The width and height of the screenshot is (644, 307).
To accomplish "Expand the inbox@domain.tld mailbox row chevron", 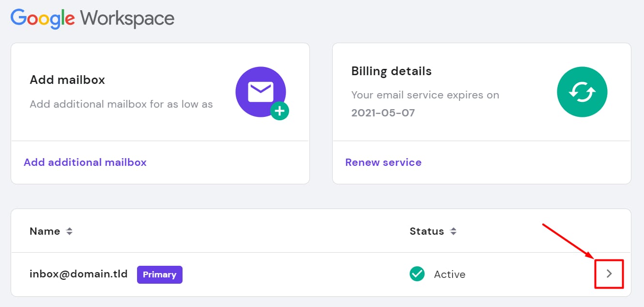I will pyautogui.click(x=609, y=274).
